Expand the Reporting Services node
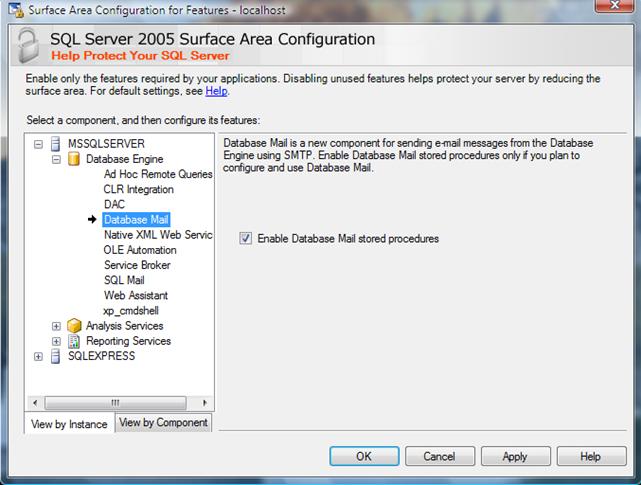The width and height of the screenshot is (641, 485). click(56, 341)
